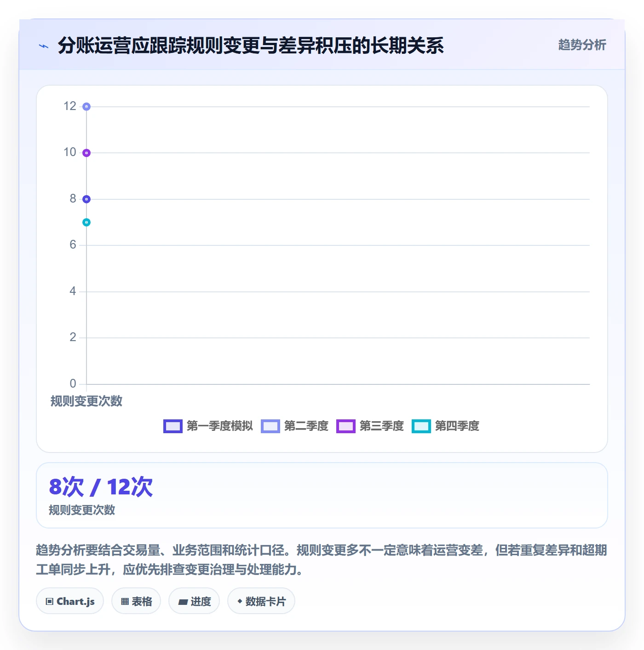The image size is (644, 650).
Task: Click the Chart.js tag chip
Action: tap(70, 601)
